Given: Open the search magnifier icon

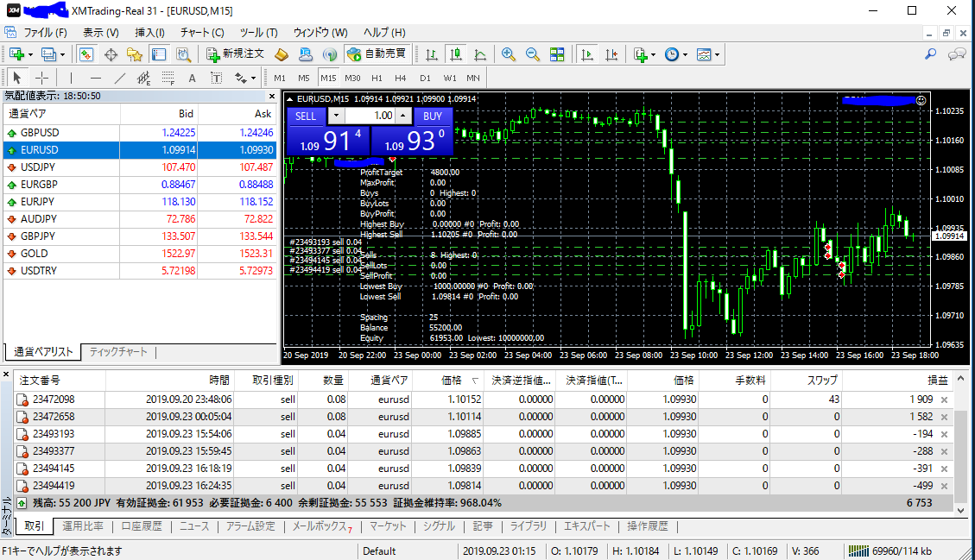Looking at the screenshot, I should [930, 54].
